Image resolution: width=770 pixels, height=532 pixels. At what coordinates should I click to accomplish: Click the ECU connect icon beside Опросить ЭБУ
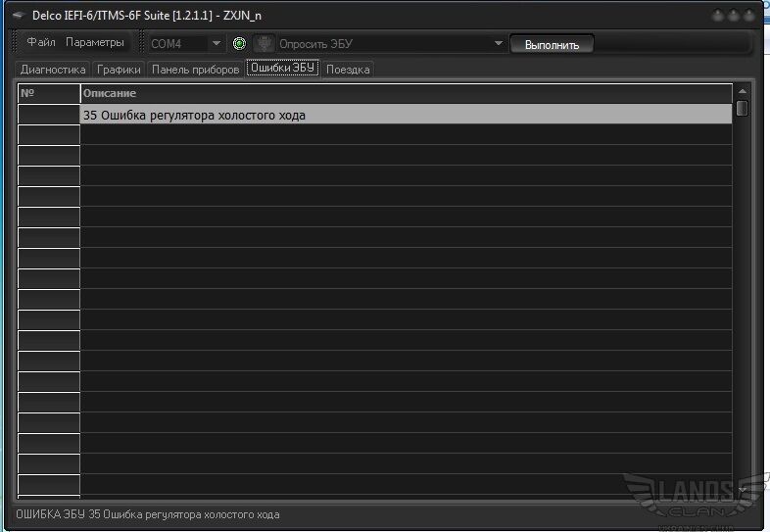264,44
